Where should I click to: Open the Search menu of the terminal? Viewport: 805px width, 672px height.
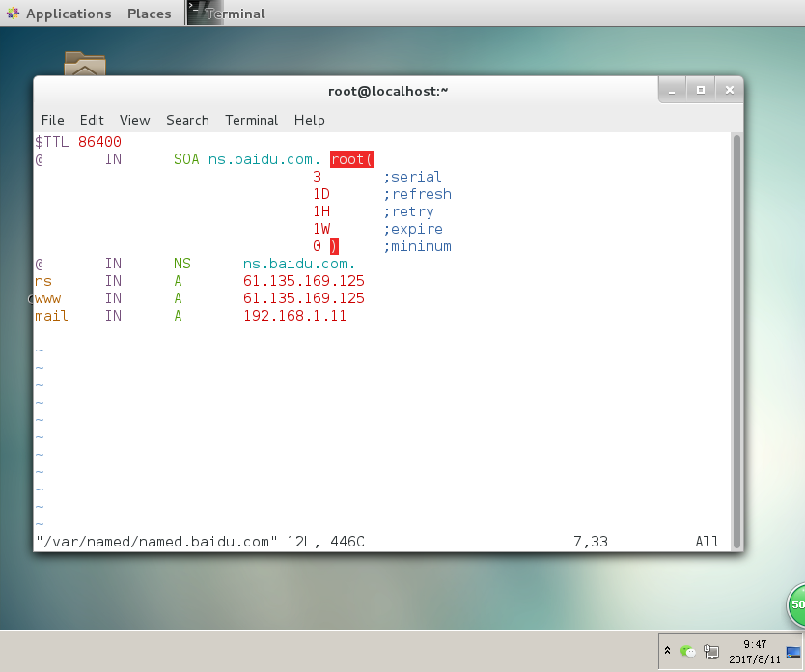pos(187,120)
